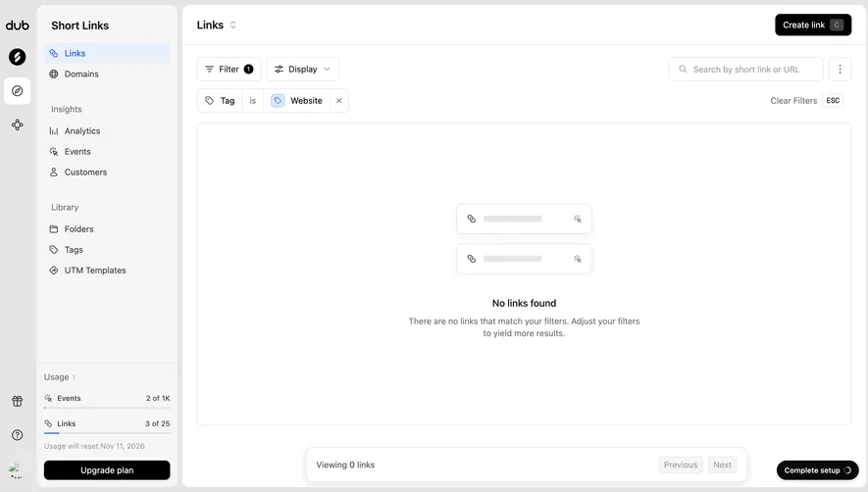Click the Links usage progress bar
Viewport: 868px width, 492px height.
coord(107,433)
